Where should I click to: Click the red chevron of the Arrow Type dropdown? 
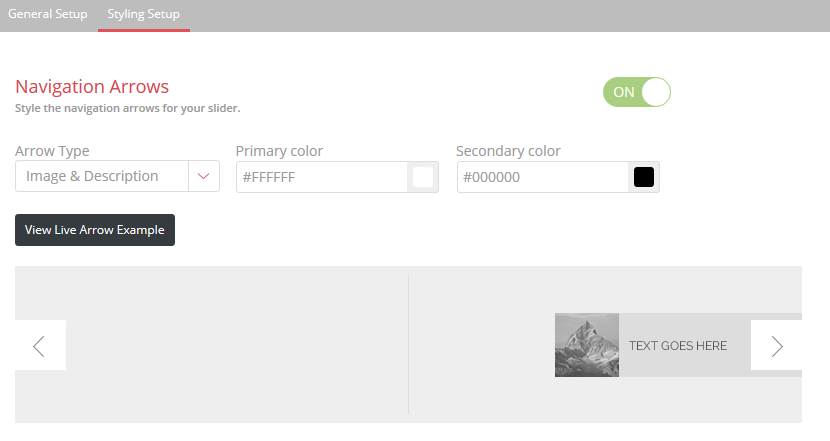[x=204, y=176]
